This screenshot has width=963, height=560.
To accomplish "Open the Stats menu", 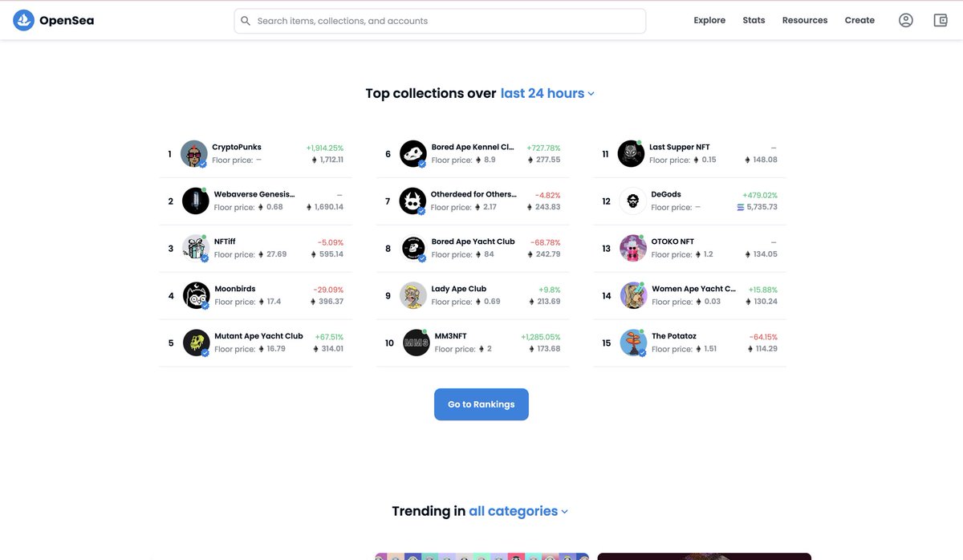I will 754,20.
